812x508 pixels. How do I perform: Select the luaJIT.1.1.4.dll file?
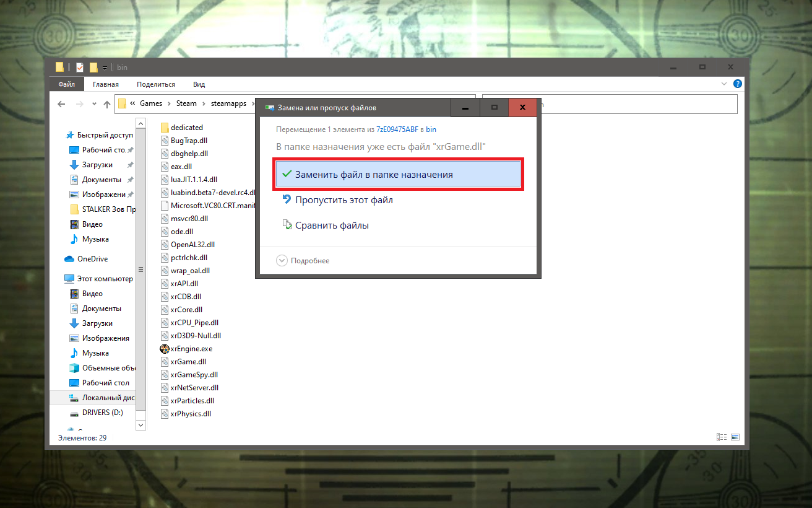click(188, 180)
